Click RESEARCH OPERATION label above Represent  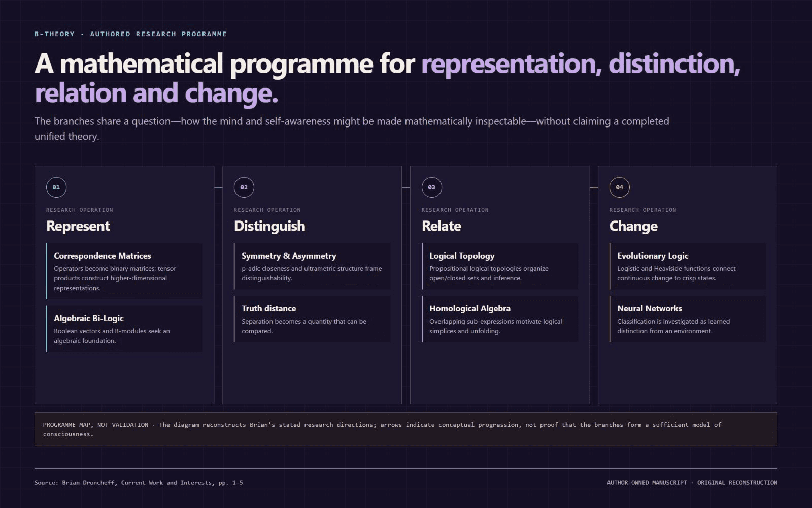click(x=80, y=210)
